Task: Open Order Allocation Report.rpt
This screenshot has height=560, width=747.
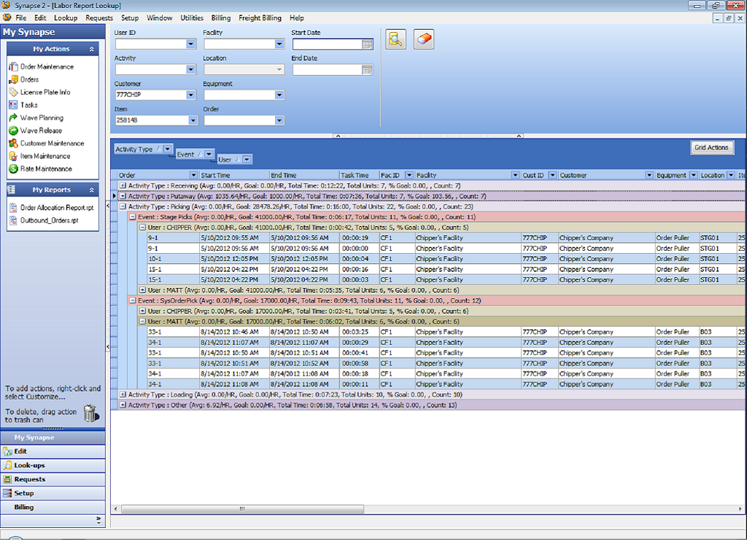Action: 56,208
